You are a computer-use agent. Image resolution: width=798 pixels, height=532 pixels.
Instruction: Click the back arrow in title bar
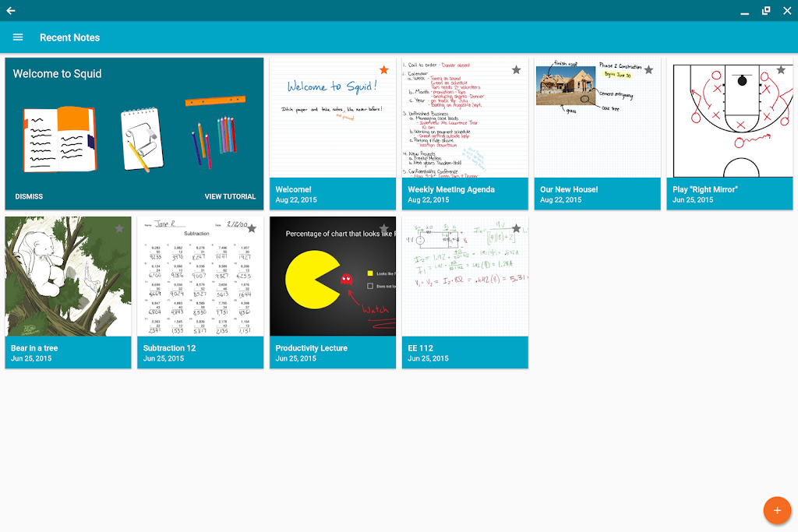(11, 11)
